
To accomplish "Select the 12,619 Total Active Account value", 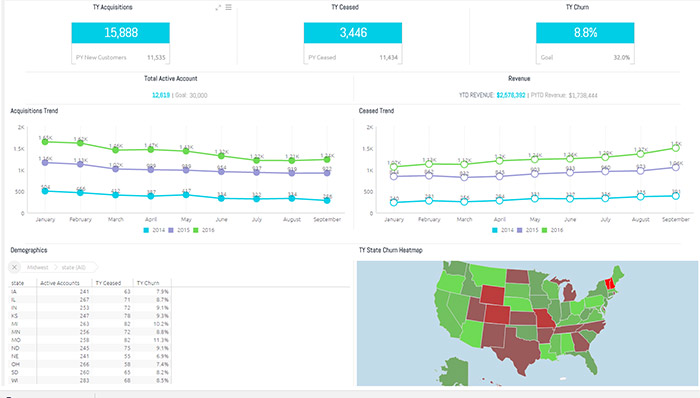I will [161, 95].
